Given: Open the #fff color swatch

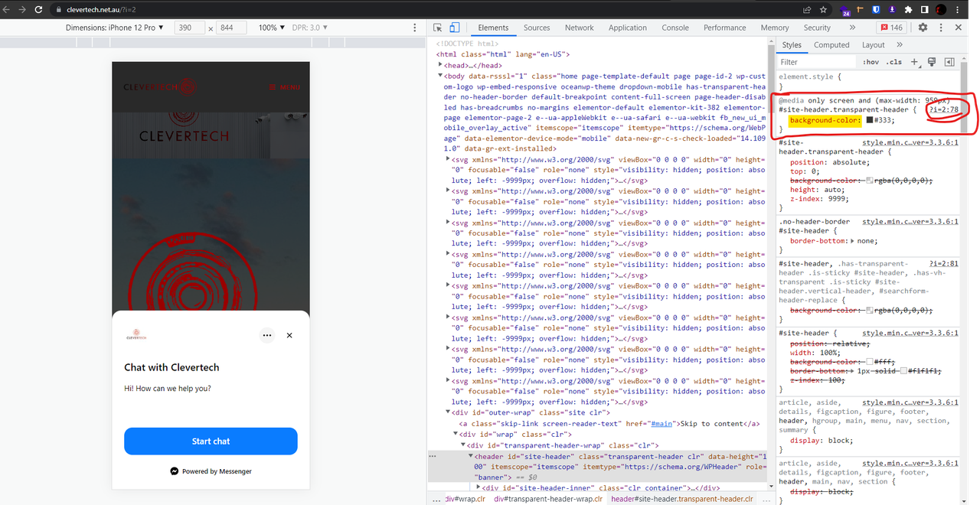Looking at the screenshot, I should point(870,361).
